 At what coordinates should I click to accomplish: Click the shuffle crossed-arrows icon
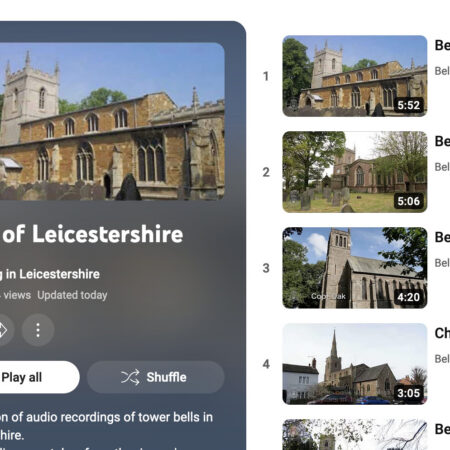click(130, 377)
